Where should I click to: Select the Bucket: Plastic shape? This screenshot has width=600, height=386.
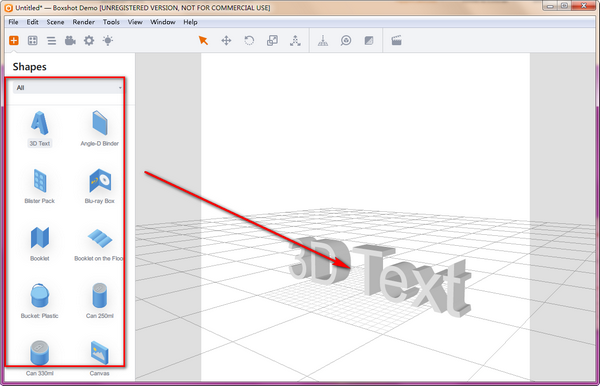click(40, 301)
